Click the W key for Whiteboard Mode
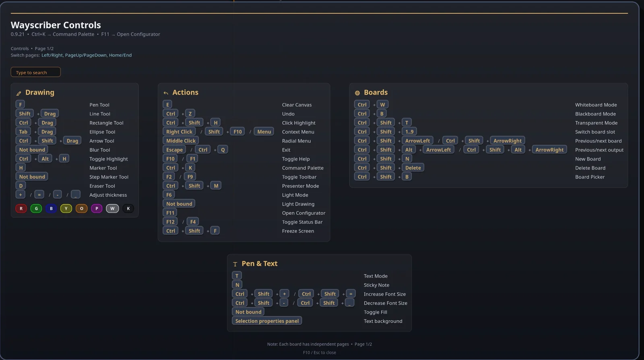This screenshot has height=360, width=644. [382, 104]
